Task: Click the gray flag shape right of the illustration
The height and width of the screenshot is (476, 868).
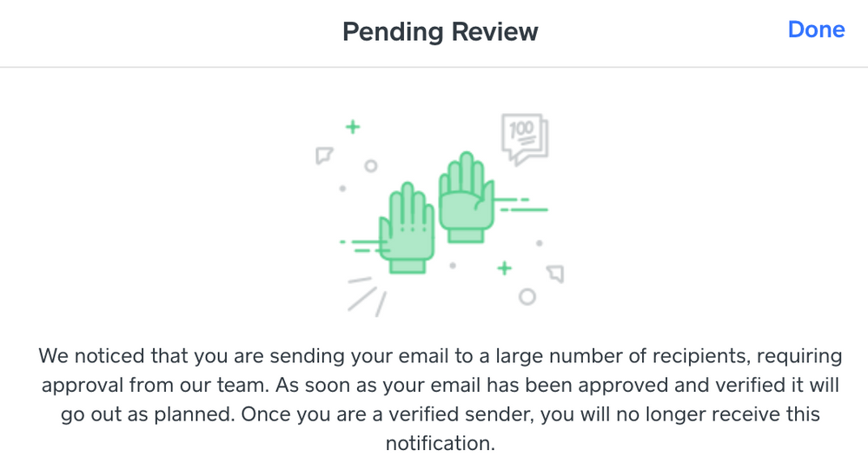Action: (x=556, y=274)
